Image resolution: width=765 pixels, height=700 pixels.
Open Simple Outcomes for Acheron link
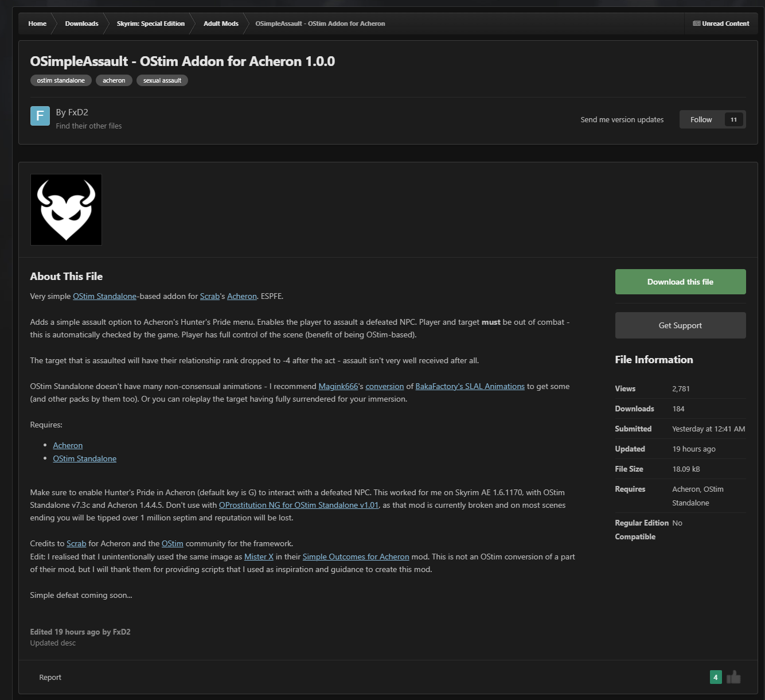(x=356, y=557)
